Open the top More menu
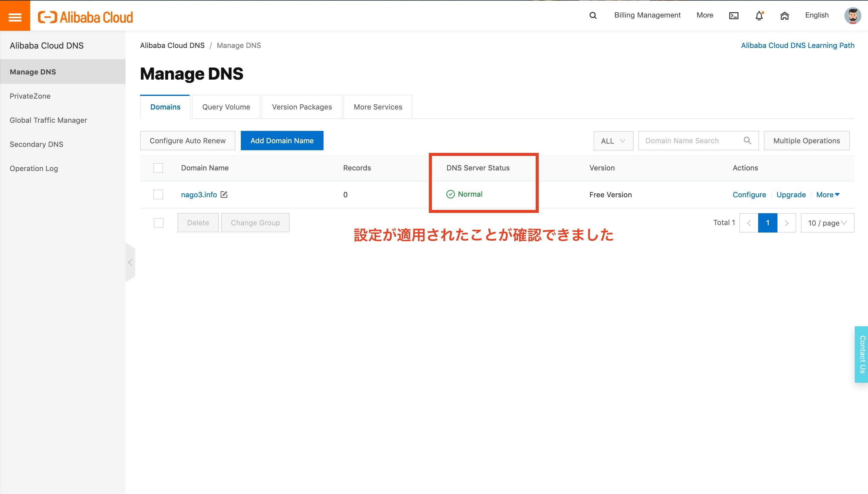 705,15
